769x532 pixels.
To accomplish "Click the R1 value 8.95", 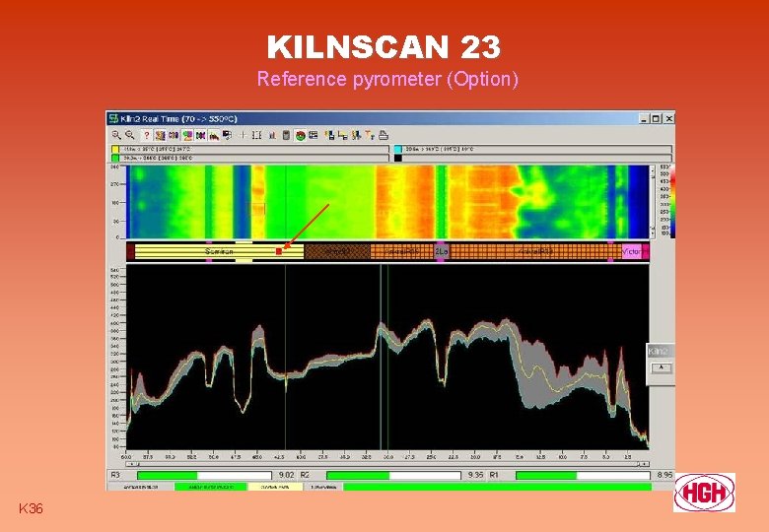I will [x=665, y=475].
